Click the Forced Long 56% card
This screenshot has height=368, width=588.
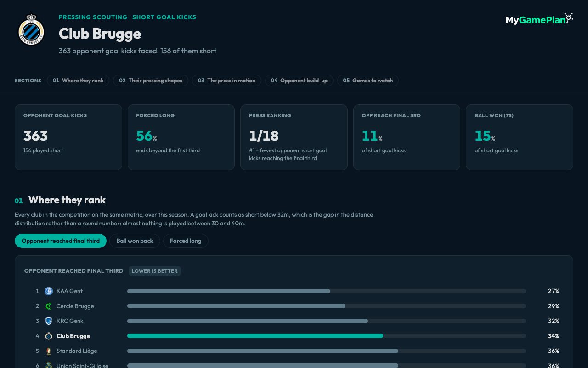click(x=181, y=138)
